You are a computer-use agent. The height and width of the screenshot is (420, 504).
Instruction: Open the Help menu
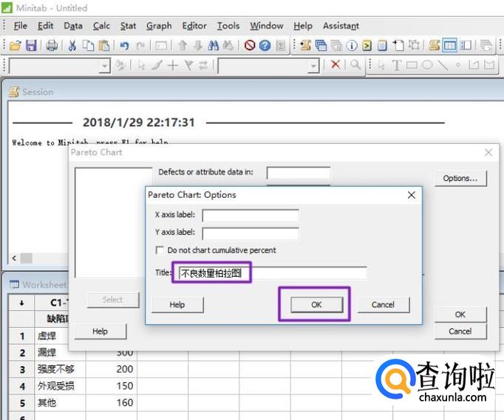[x=303, y=26]
